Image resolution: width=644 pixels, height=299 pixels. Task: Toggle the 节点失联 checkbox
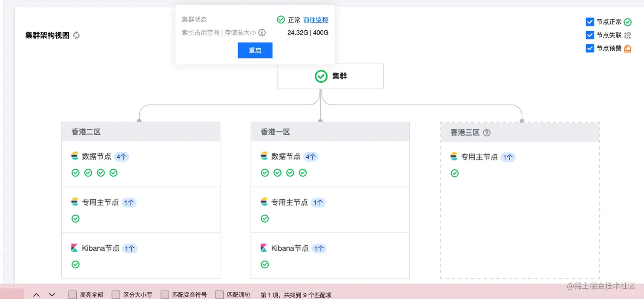pos(590,35)
